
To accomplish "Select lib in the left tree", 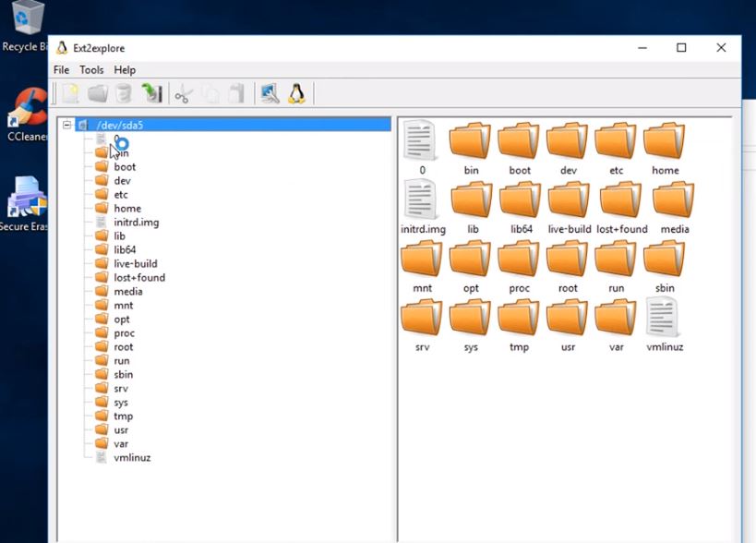I will pyautogui.click(x=120, y=236).
